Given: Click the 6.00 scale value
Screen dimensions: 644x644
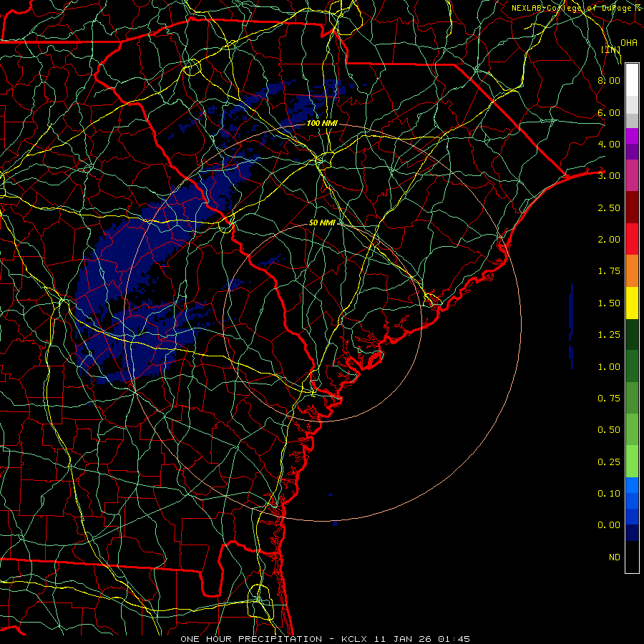Looking at the screenshot, I should tap(609, 112).
